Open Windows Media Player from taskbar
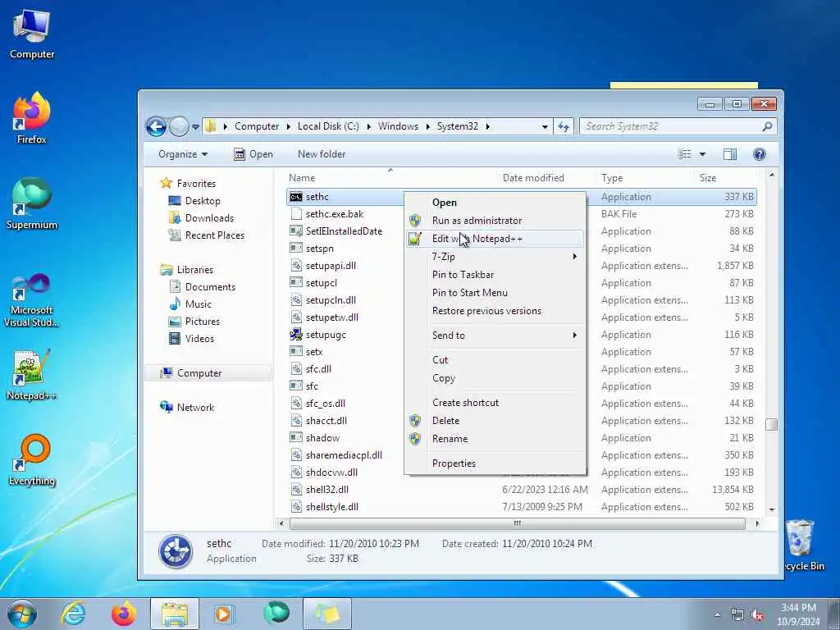This screenshot has height=630, width=840. coord(224,614)
